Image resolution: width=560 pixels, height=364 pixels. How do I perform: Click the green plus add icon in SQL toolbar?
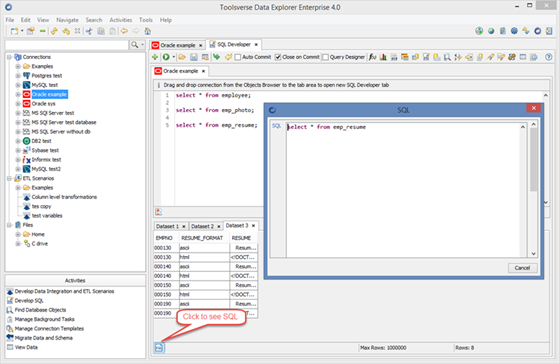[155, 57]
